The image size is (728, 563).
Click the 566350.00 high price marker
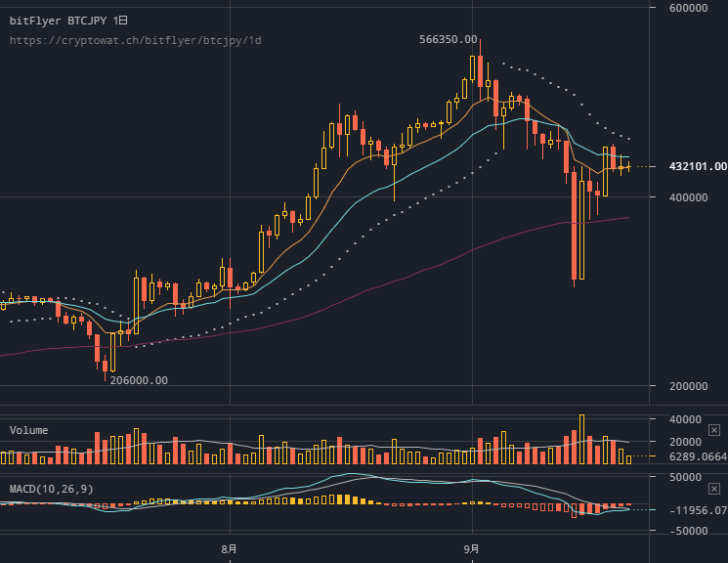pyautogui.click(x=447, y=39)
